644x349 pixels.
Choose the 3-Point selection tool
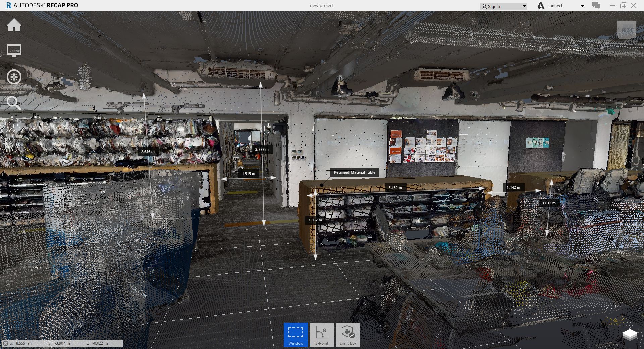(322, 335)
